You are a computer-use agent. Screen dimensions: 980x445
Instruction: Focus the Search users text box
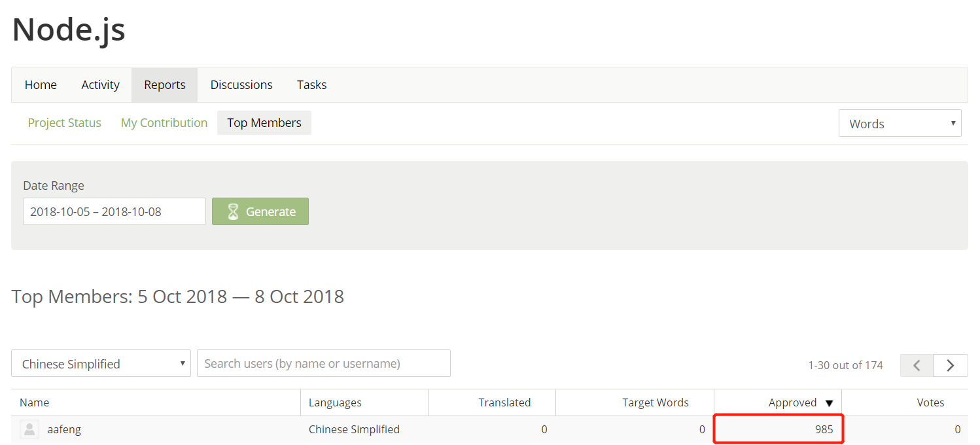pos(323,364)
